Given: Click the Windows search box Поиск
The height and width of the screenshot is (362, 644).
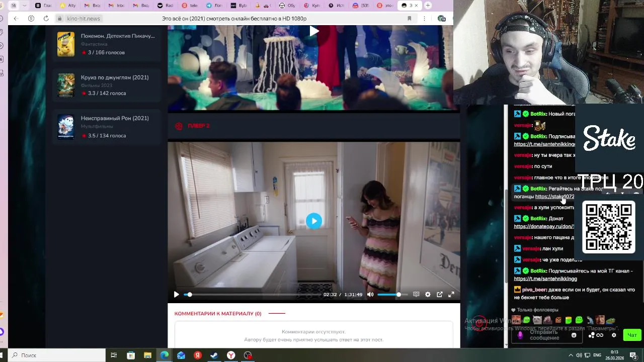Looking at the screenshot, I should pos(56,355).
